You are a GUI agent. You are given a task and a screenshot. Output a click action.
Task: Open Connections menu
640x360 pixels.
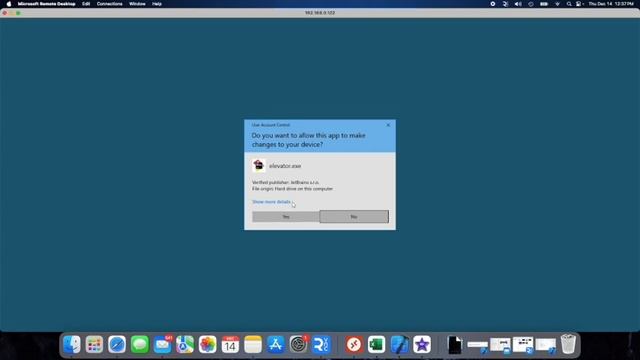click(x=109, y=4)
